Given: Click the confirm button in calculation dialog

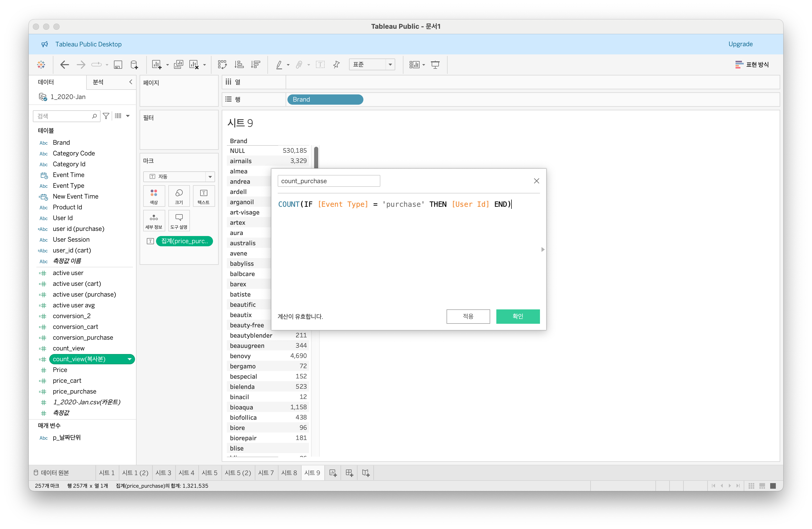Looking at the screenshot, I should tap(518, 317).
